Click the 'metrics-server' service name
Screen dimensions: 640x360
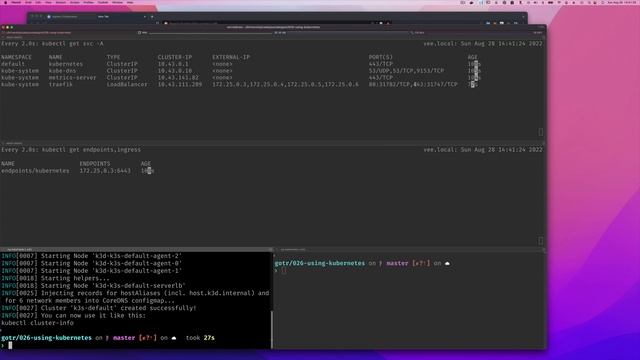click(72, 78)
